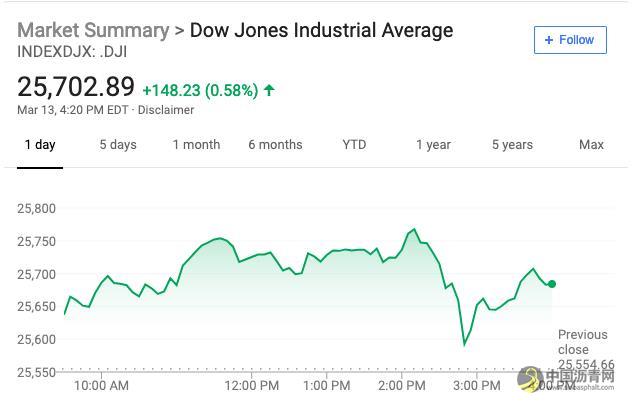Click the 25,702.89 index price
This screenshot has height=410, width=633.
[x=76, y=86]
